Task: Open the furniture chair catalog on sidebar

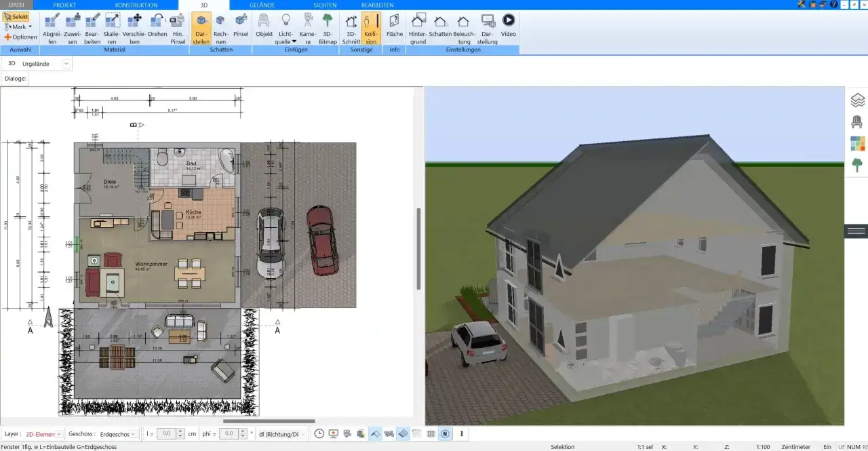Action: [x=857, y=122]
